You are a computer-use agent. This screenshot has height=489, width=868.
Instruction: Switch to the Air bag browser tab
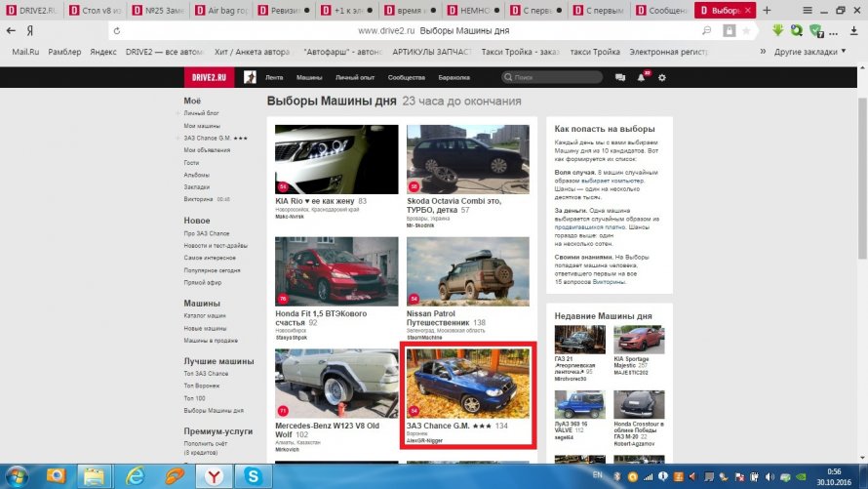tap(220, 10)
